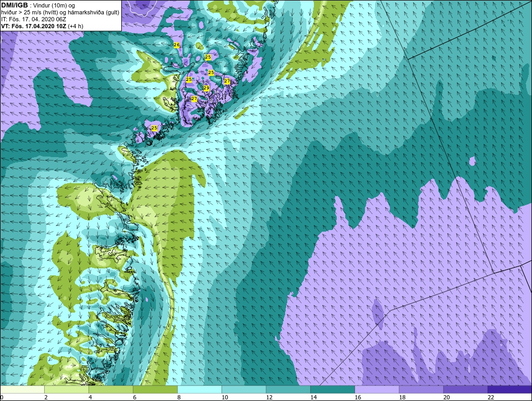Click the 8–10 m/s pale cyan legend swatch

tap(199, 389)
